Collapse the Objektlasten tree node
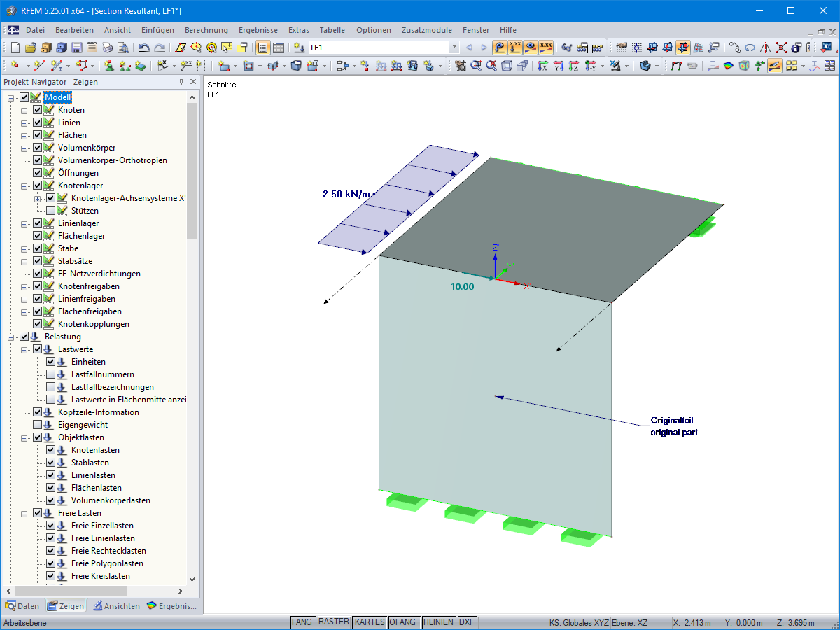The height and width of the screenshot is (630, 840). coord(24,437)
